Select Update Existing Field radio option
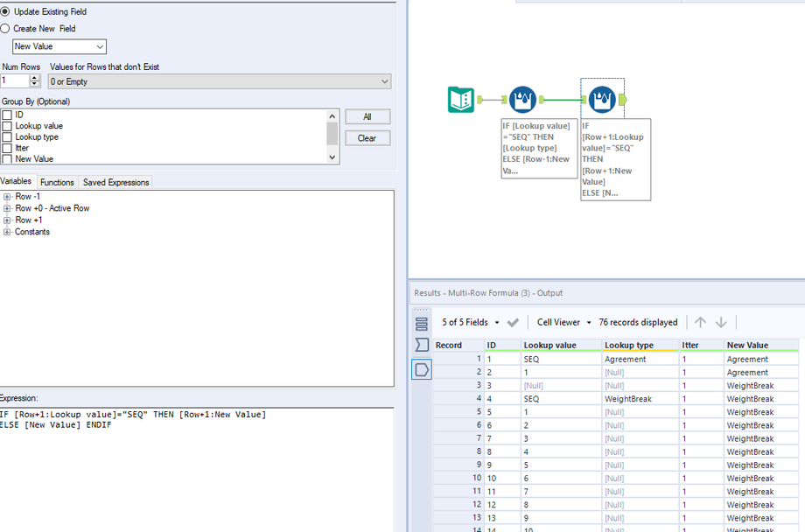Screen dimensions: 805x532 (5, 11)
